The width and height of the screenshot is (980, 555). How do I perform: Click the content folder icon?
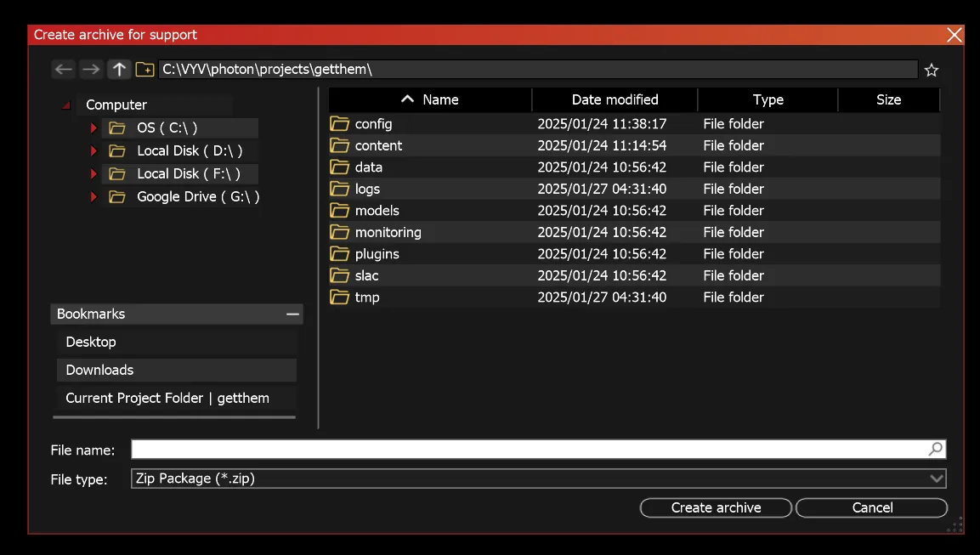(339, 145)
